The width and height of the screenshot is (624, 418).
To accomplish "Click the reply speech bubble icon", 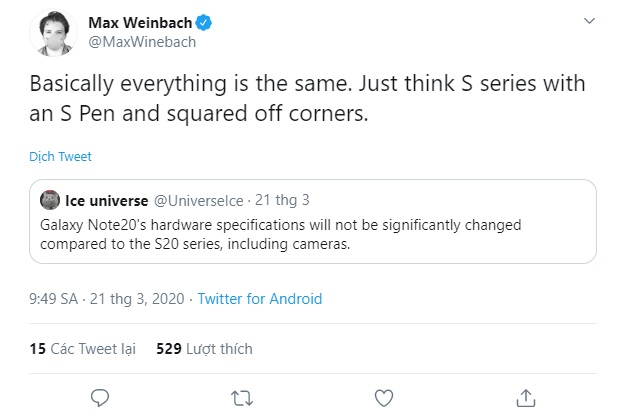I will coord(100,398).
